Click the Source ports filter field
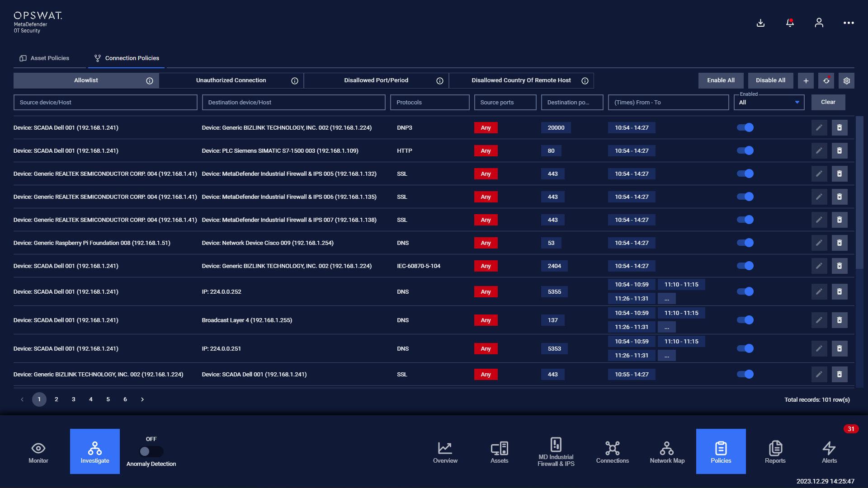 (x=505, y=103)
